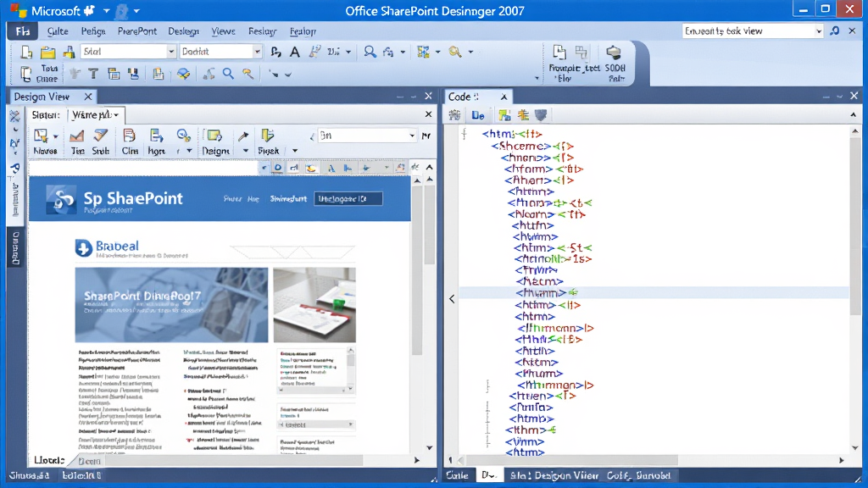This screenshot has width=868, height=488.
Task: Open the Desiegn menu
Action: coord(183,31)
